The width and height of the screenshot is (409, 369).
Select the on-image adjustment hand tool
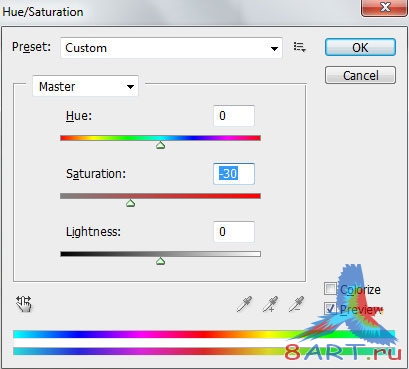[24, 304]
